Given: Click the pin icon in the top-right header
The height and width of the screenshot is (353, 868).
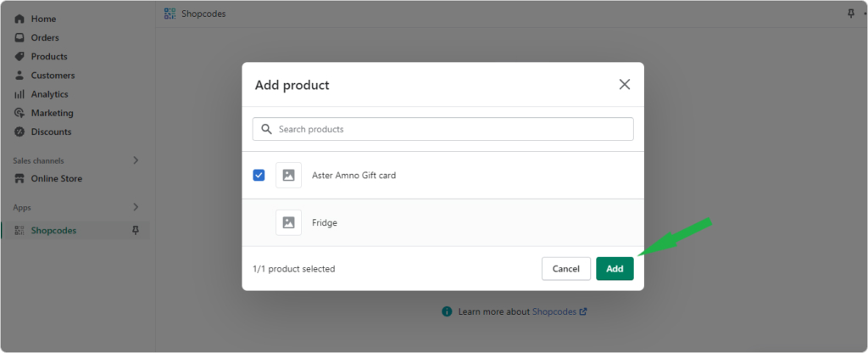Looking at the screenshot, I should tap(851, 14).
